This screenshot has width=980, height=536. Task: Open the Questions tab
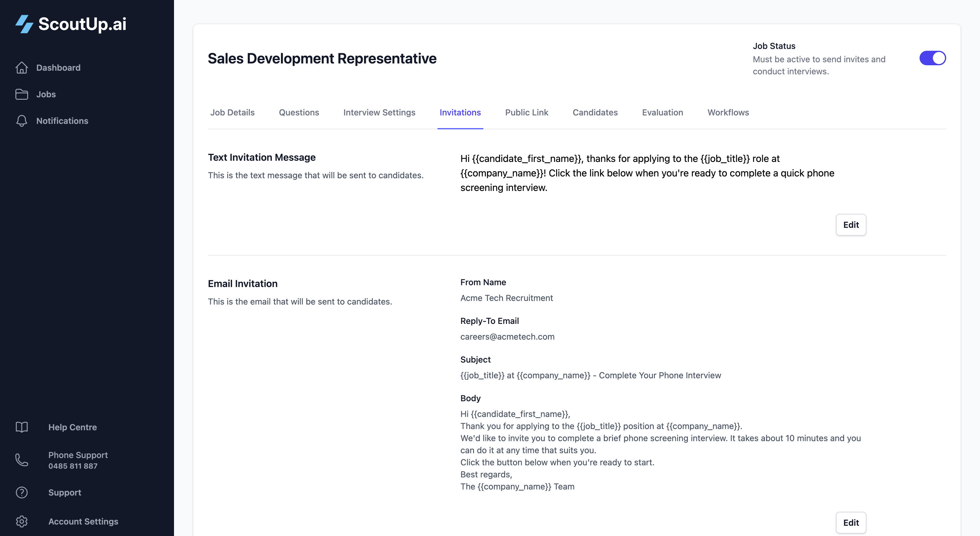tap(299, 112)
